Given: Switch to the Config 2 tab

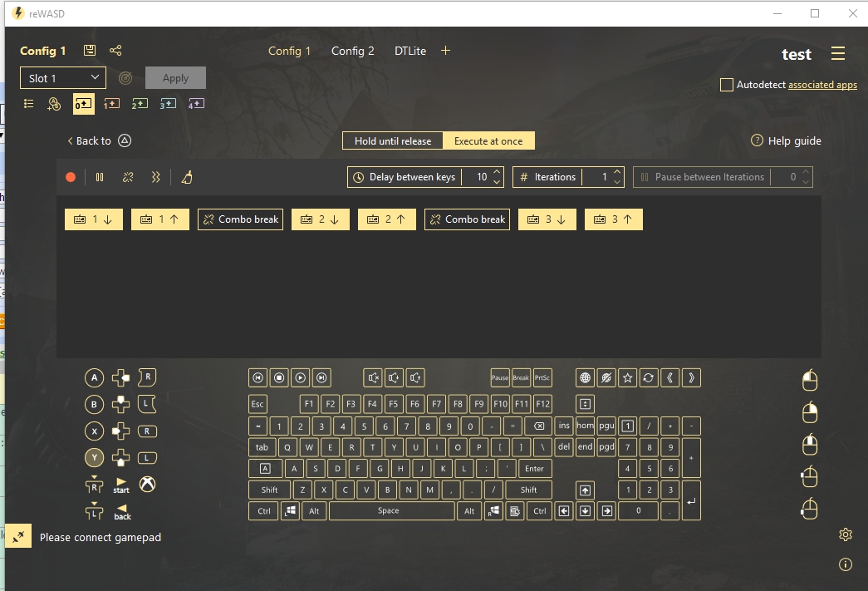Looking at the screenshot, I should tap(353, 51).
